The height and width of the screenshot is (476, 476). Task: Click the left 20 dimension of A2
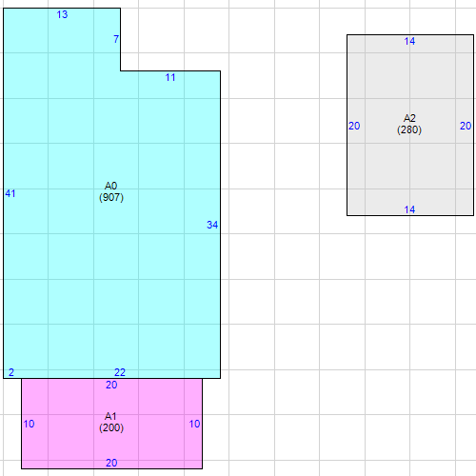click(354, 126)
